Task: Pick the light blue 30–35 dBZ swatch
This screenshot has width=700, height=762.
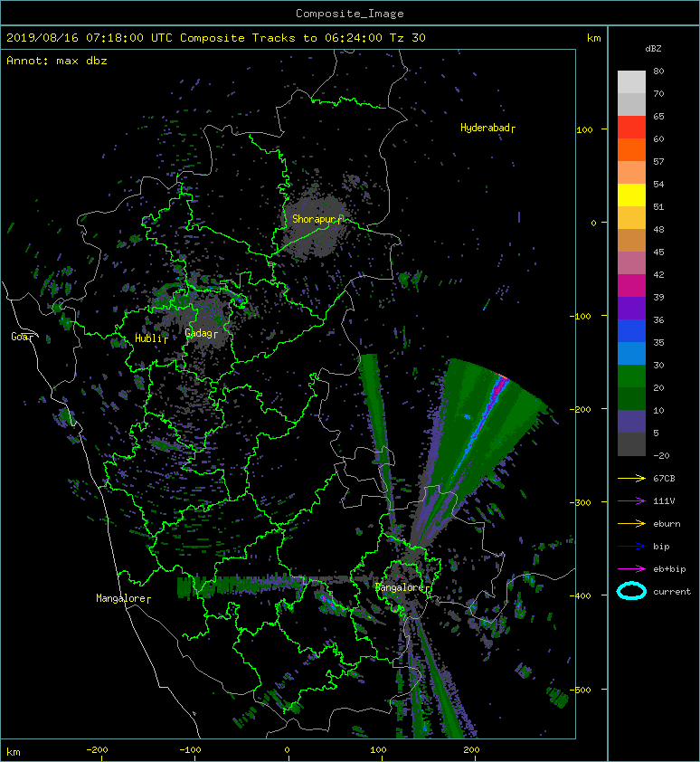Action: (x=631, y=353)
